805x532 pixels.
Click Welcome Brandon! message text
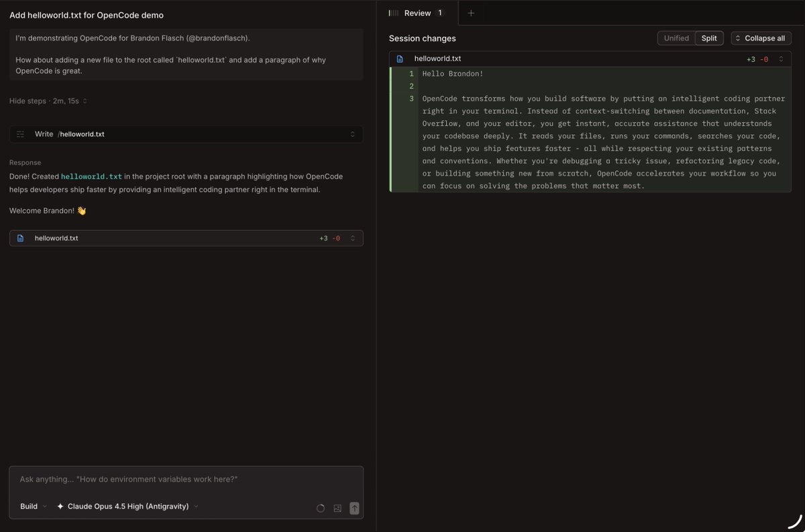pos(48,211)
